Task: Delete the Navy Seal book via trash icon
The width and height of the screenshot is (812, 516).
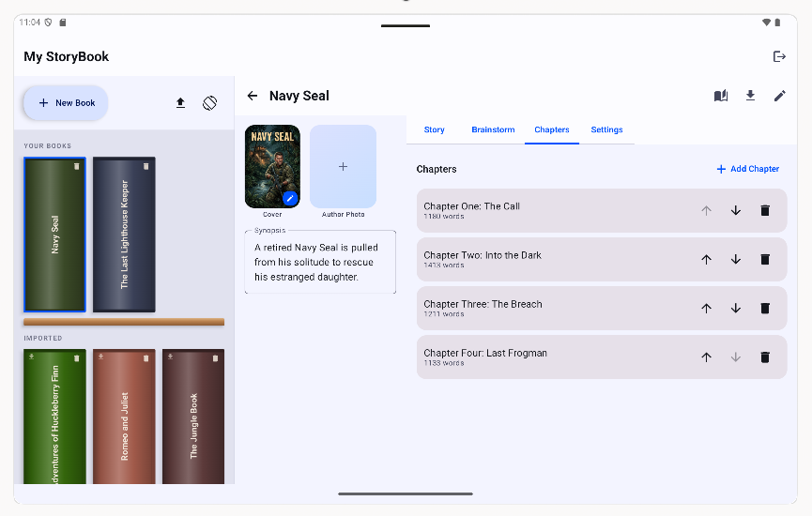Action: click(77, 166)
